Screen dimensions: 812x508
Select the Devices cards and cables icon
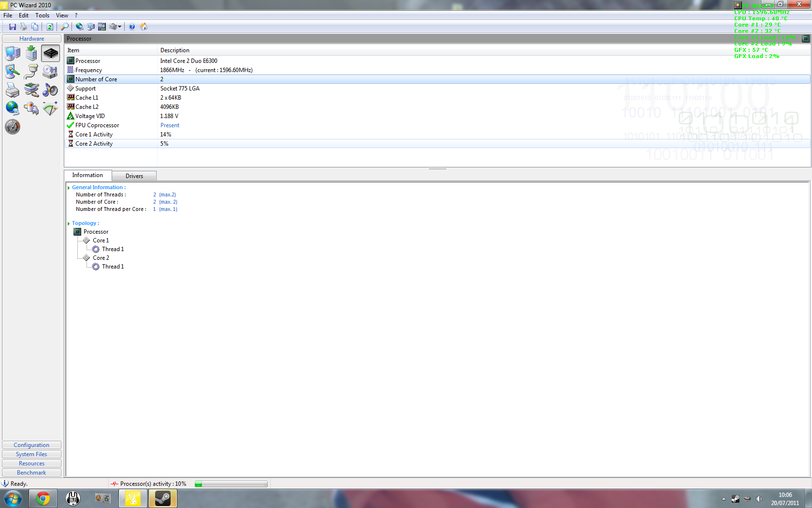coord(31,90)
